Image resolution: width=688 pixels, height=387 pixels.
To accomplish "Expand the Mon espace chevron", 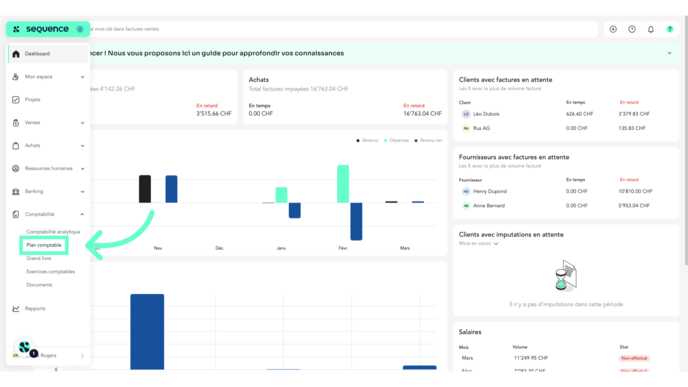I will [82, 77].
